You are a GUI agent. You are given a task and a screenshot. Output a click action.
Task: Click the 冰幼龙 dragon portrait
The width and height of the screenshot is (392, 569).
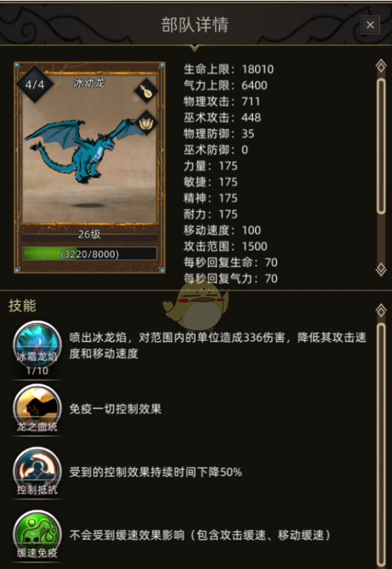(x=90, y=148)
